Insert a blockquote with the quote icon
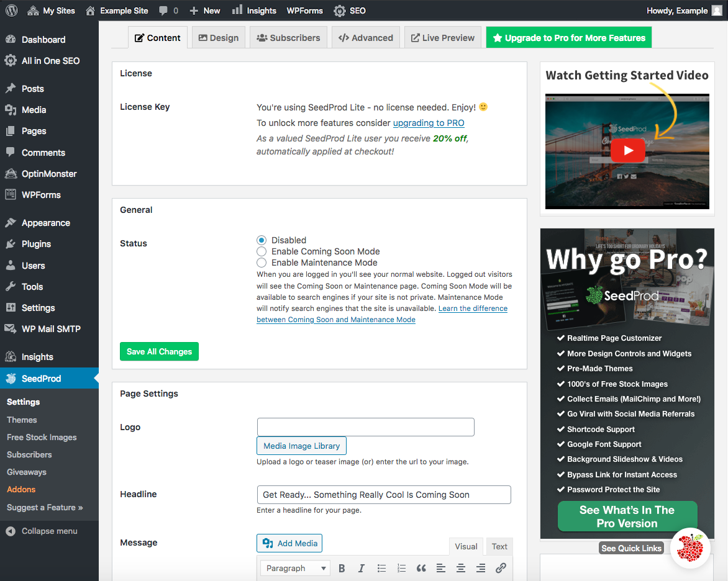Viewport: 728px width, 581px height. [x=421, y=568]
